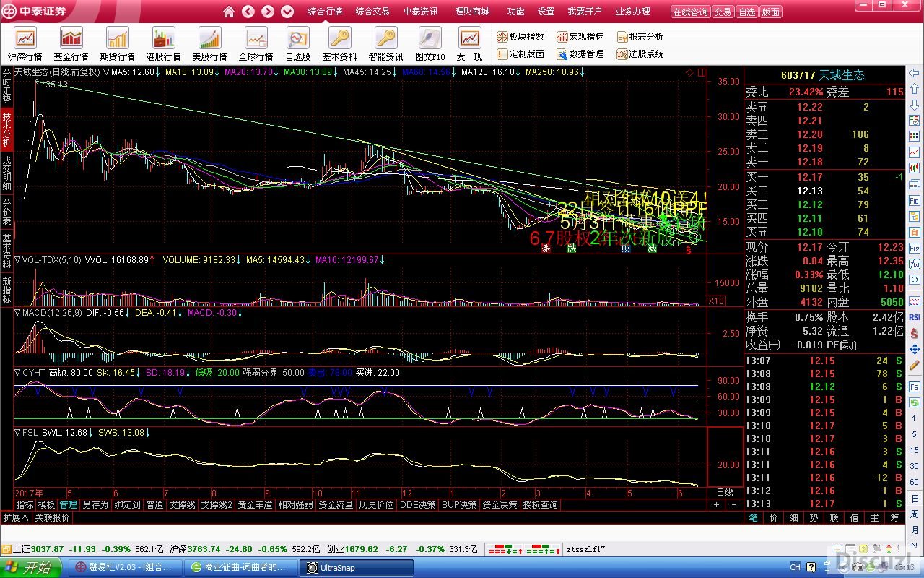The image size is (924, 578).
Task: Click the 在线咨询 button
Action: pos(690,12)
